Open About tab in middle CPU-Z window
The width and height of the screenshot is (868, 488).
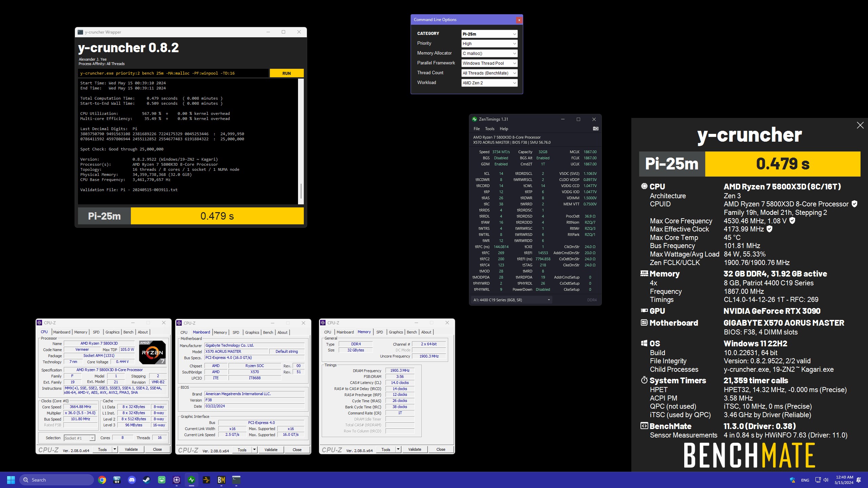tap(282, 332)
